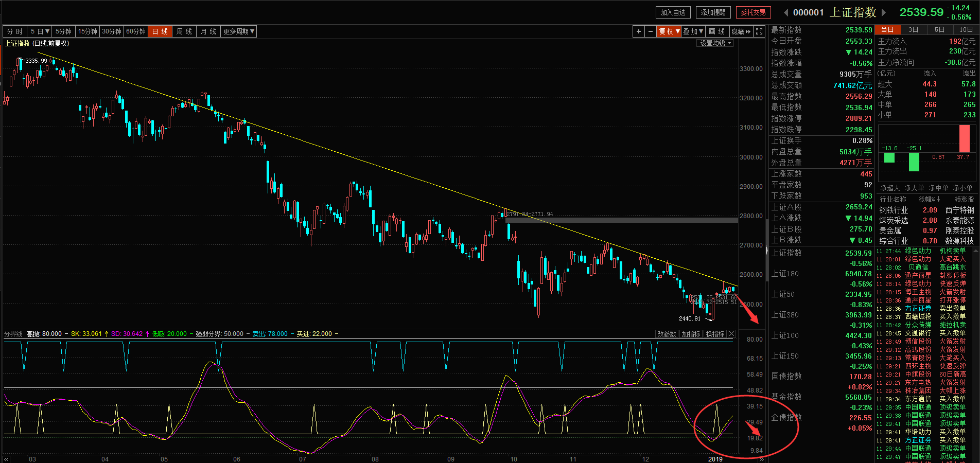Click leading stock 刚泰控股
The height and width of the screenshot is (463, 980).
(x=959, y=230)
